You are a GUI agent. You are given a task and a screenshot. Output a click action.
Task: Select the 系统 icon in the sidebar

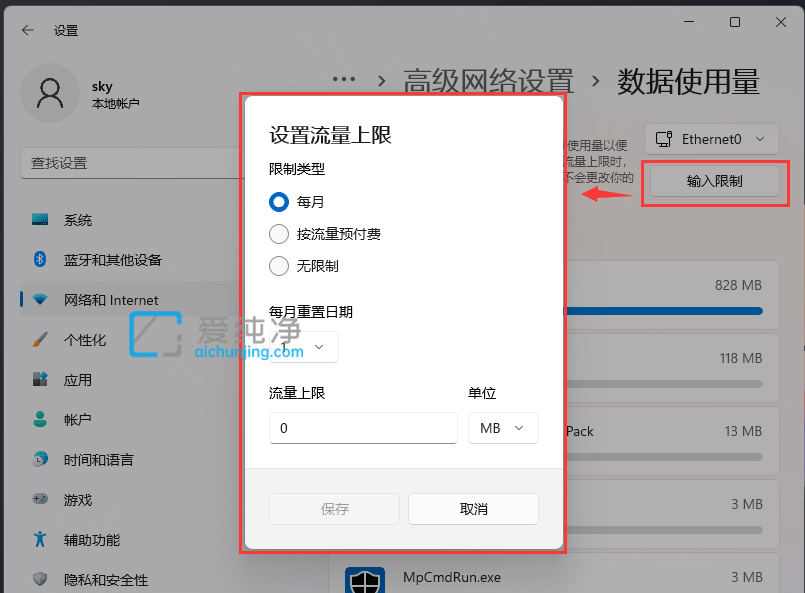coord(38,220)
